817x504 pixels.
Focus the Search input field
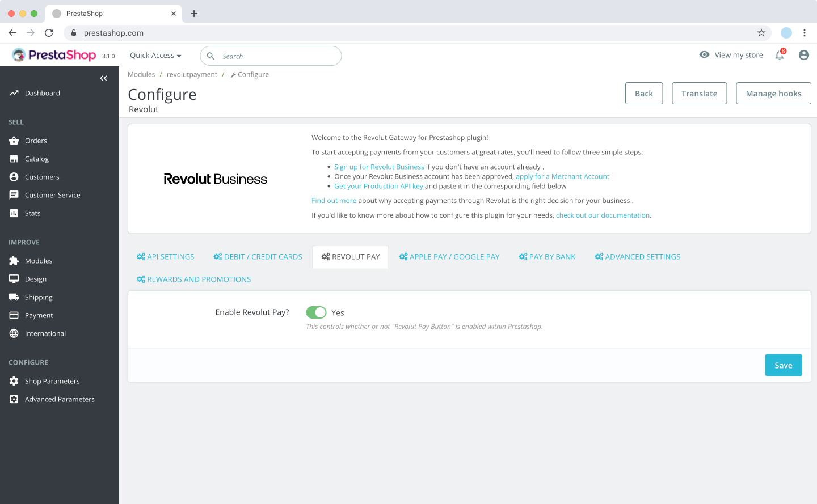(x=271, y=56)
